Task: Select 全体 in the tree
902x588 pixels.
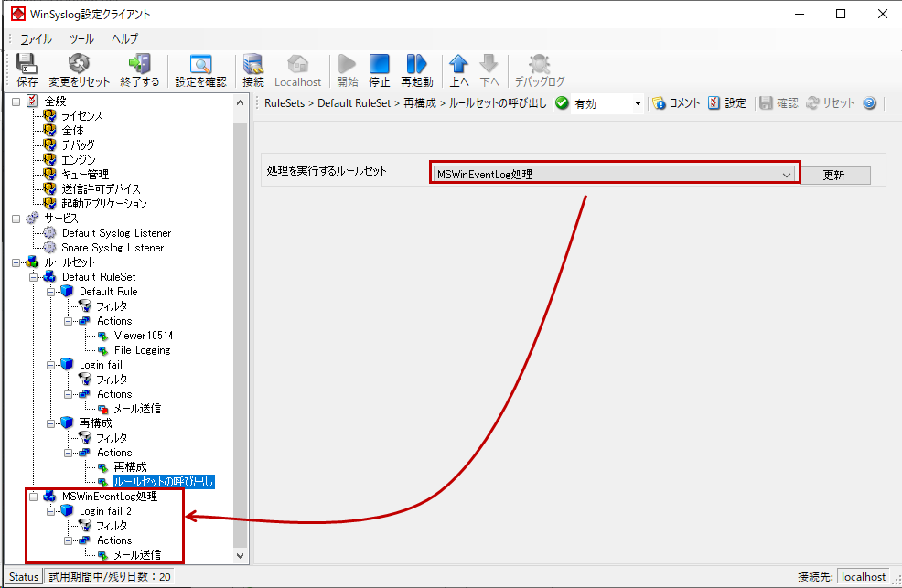Action: [72, 131]
